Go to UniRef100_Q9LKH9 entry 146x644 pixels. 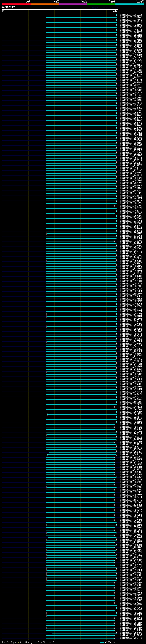(131, 98)
